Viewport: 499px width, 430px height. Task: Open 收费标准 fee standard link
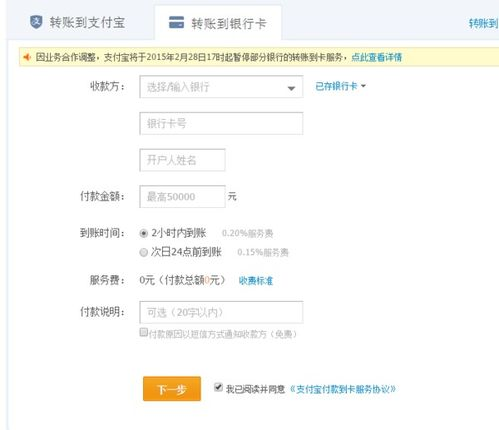pos(256,281)
